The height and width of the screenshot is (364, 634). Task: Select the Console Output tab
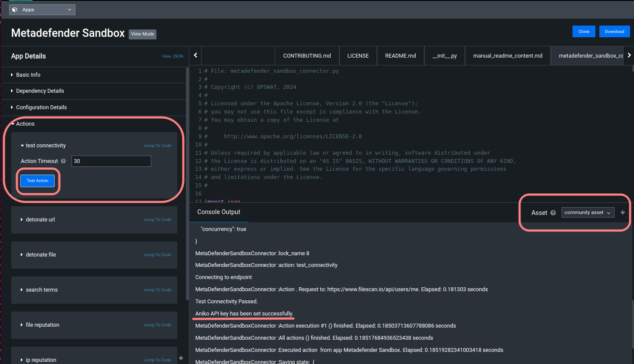point(218,212)
